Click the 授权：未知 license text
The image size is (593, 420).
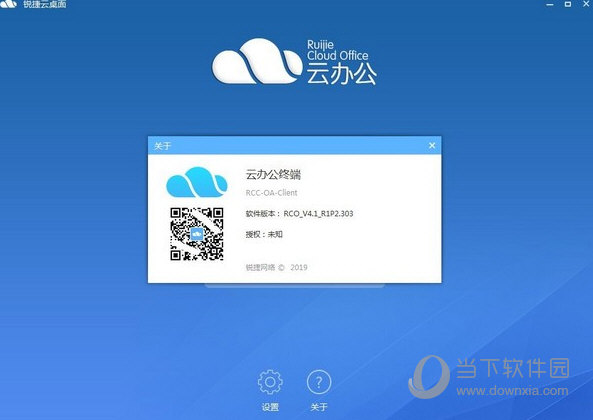(x=264, y=234)
